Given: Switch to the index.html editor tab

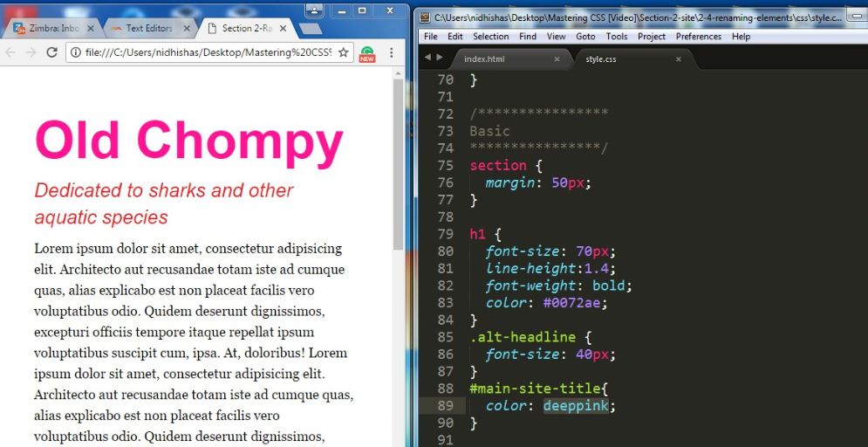Looking at the screenshot, I should [x=509, y=58].
